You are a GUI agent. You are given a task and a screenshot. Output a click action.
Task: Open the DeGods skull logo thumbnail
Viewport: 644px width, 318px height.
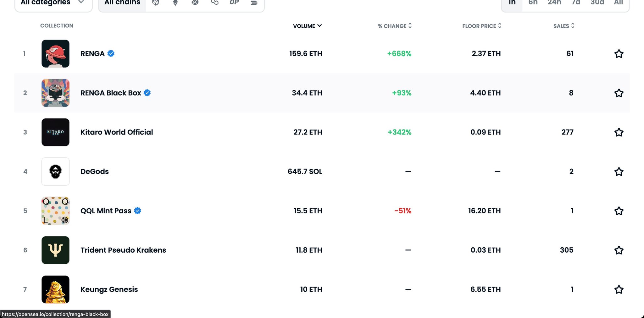click(x=55, y=171)
